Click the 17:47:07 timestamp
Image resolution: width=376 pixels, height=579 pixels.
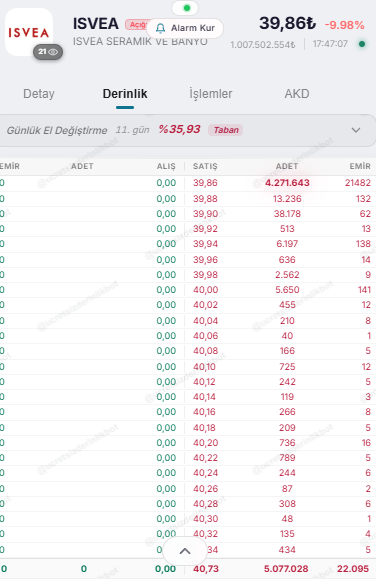point(330,44)
